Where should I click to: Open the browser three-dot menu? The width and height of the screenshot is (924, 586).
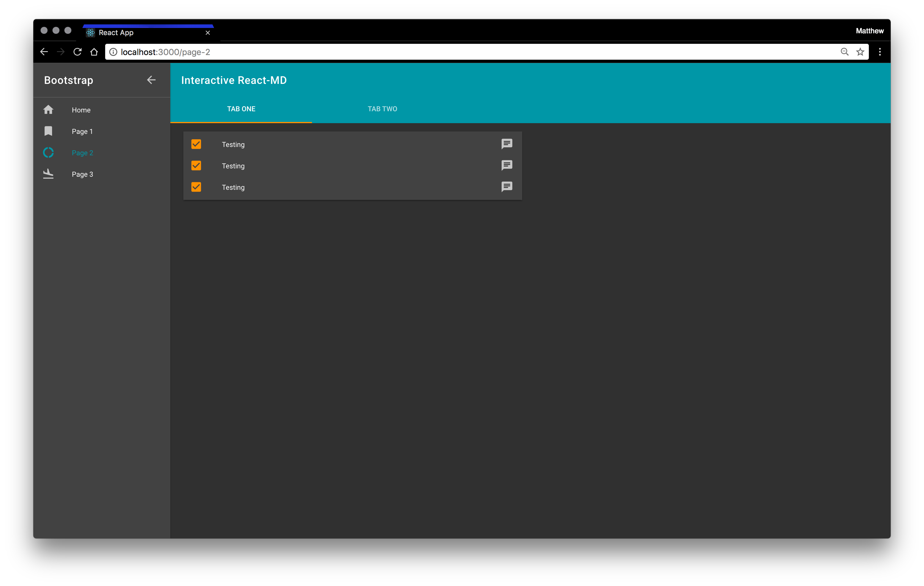[x=879, y=52]
